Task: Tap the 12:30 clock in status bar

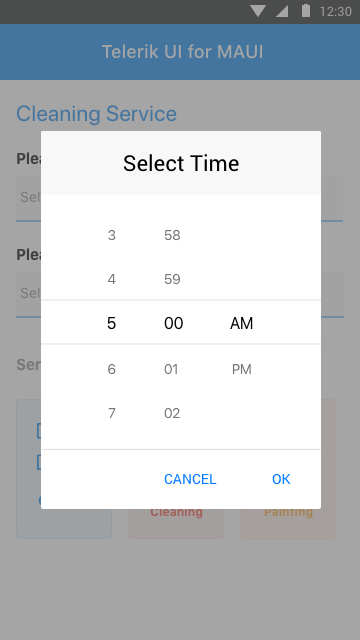Action: [336, 11]
